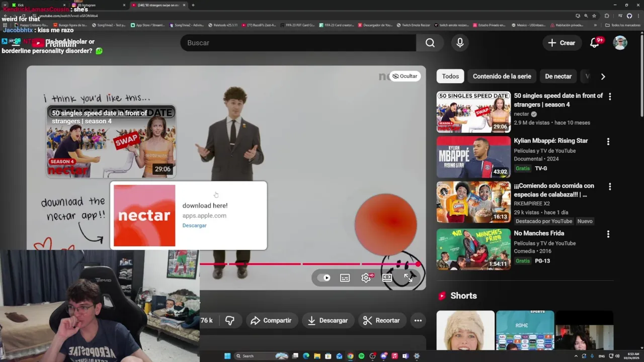This screenshot has height=362, width=644.
Task: Click the Compartir share button
Action: pos(271,320)
